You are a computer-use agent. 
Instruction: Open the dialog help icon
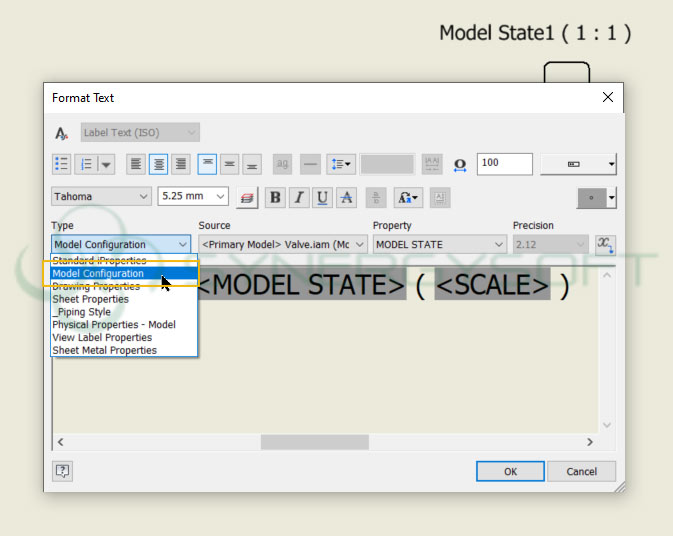click(62, 471)
